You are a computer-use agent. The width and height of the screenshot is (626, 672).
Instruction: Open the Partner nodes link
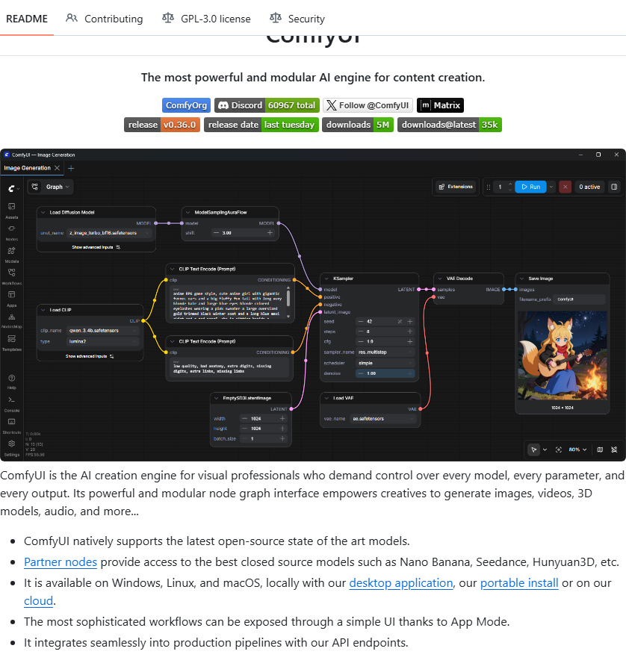[x=61, y=561]
